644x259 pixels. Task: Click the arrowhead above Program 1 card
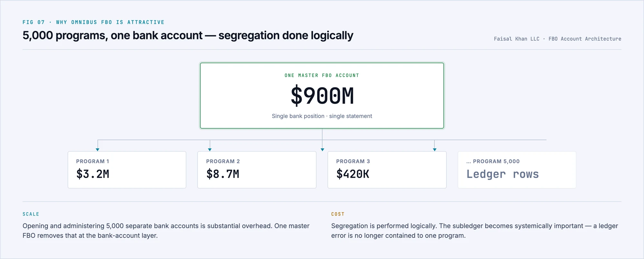[x=98, y=150]
